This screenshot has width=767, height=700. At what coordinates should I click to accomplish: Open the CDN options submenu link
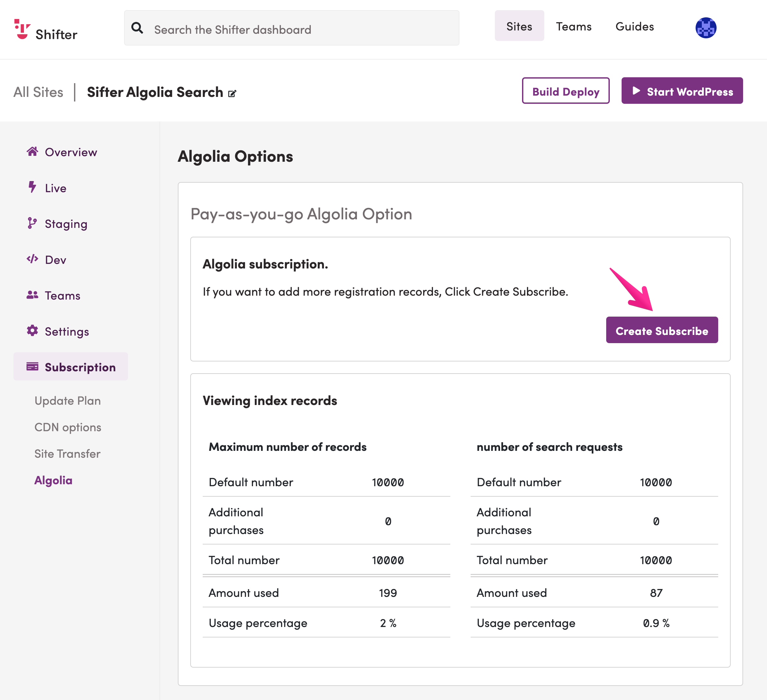click(68, 428)
